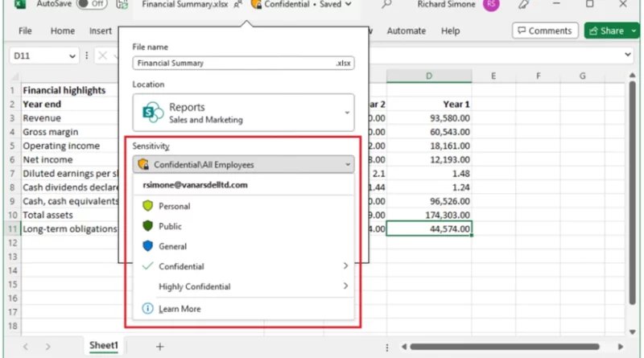Switch to the Home tab
Viewport: 644px width, 358px height.
pyautogui.click(x=63, y=31)
